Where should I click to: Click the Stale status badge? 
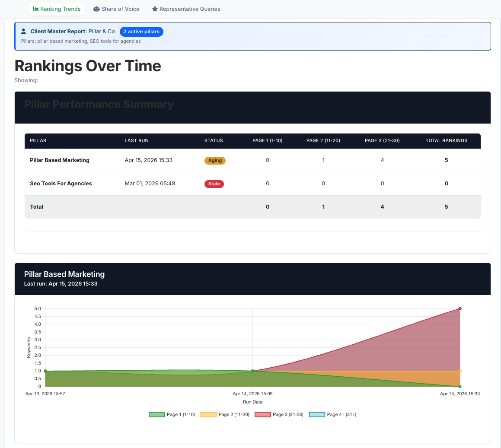214,184
